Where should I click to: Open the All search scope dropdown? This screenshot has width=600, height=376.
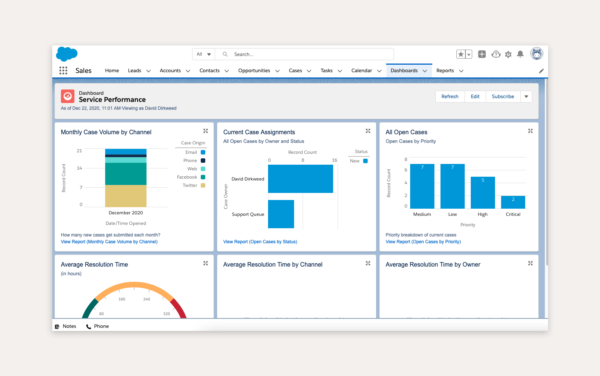204,54
